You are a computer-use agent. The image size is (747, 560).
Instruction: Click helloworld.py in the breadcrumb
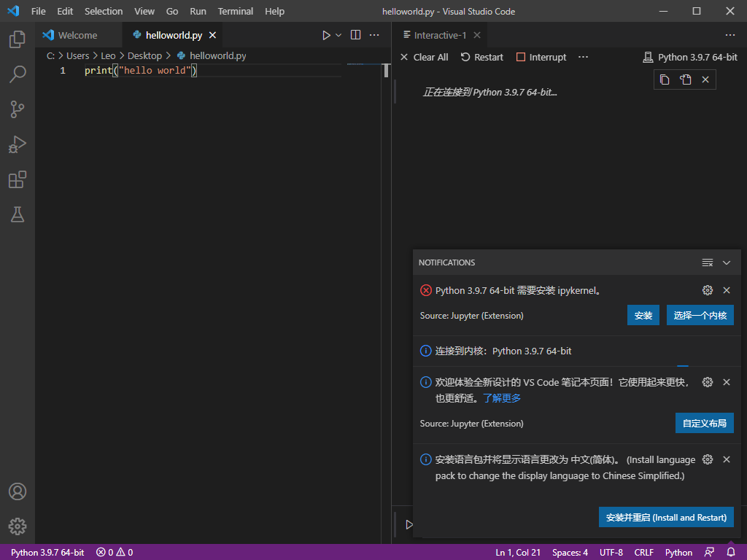217,55
